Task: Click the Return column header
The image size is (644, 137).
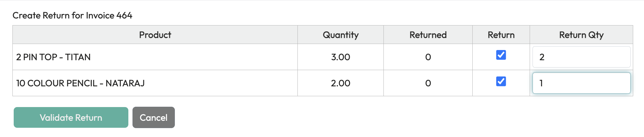Action: pos(501,35)
